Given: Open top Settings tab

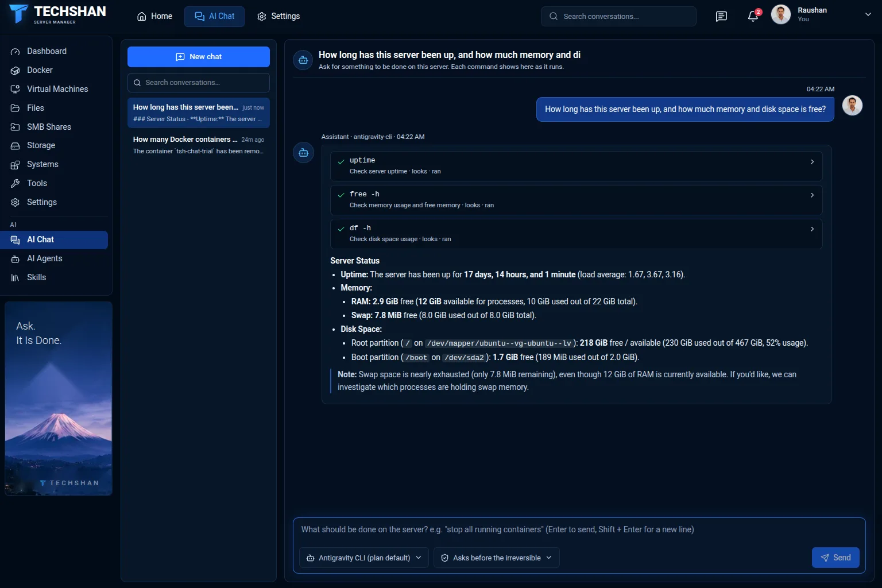Looking at the screenshot, I should [278, 16].
